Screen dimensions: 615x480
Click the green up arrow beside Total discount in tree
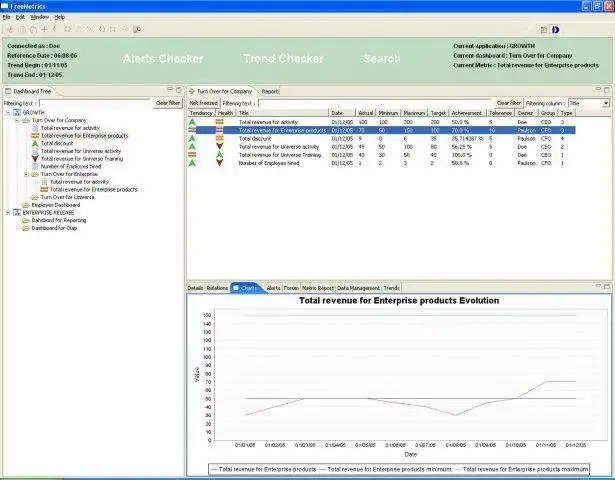click(35, 144)
